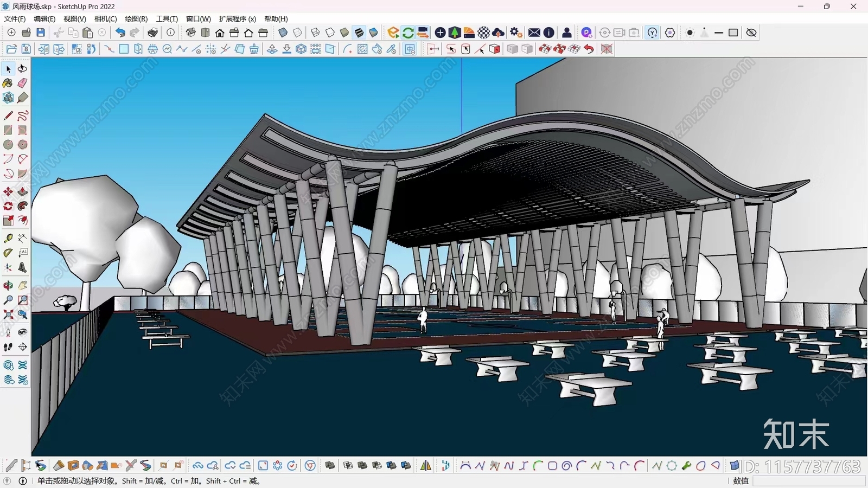This screenshot has height=488, width=868.
Task: Open the 绘图(R) menu
Action: pyautogui.click(x=136, y=19)
